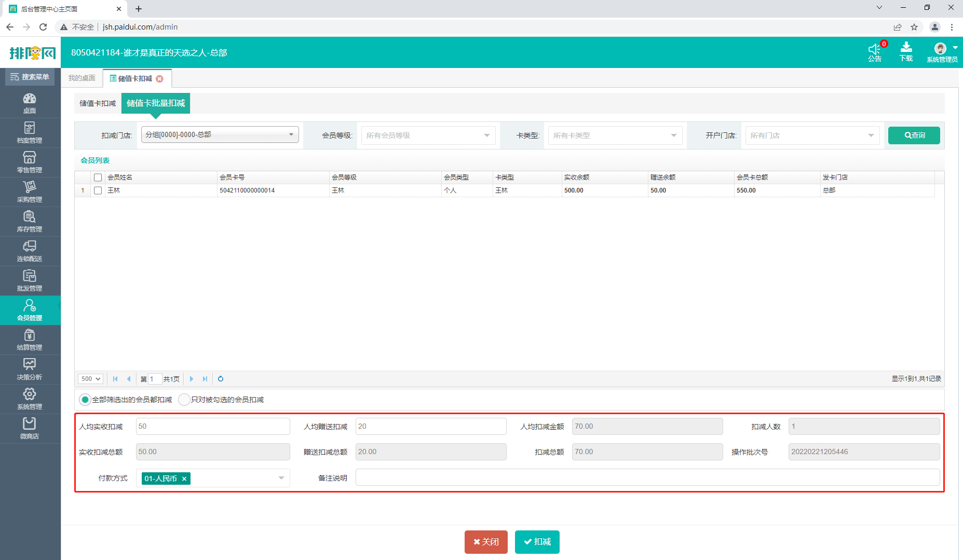Open 零售管理 in the sidebar
963x560 pixels.
[x=30, y=162]
